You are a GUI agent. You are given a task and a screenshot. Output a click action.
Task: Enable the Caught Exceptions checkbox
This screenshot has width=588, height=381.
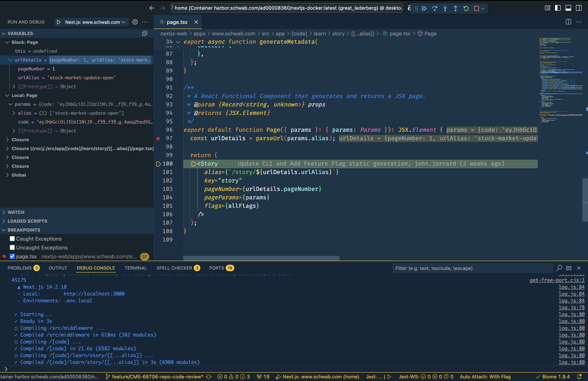pyautogui.click(x=12, y=238)
